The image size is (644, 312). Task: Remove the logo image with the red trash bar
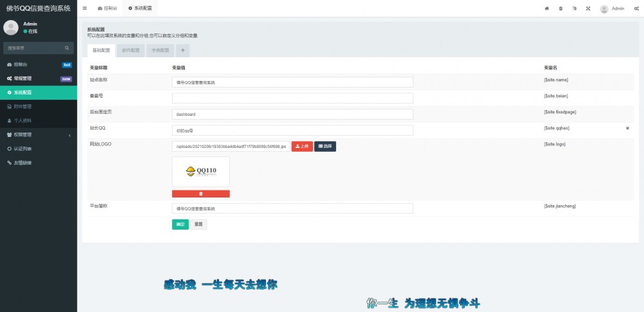(200, 194)
